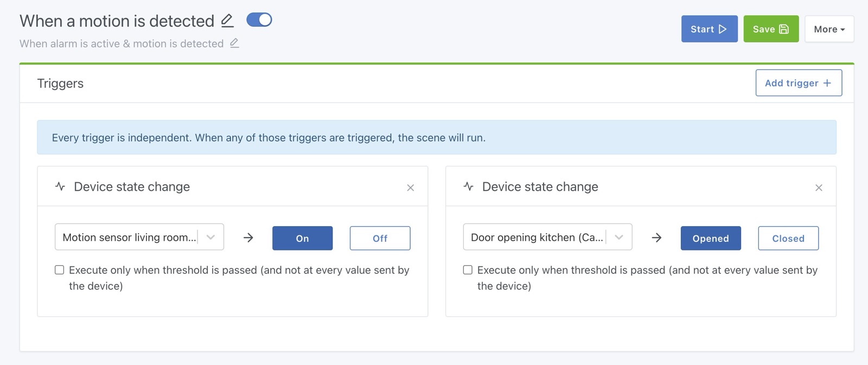
Task: Click the pulse icon on door opening card
Action: 469,187
